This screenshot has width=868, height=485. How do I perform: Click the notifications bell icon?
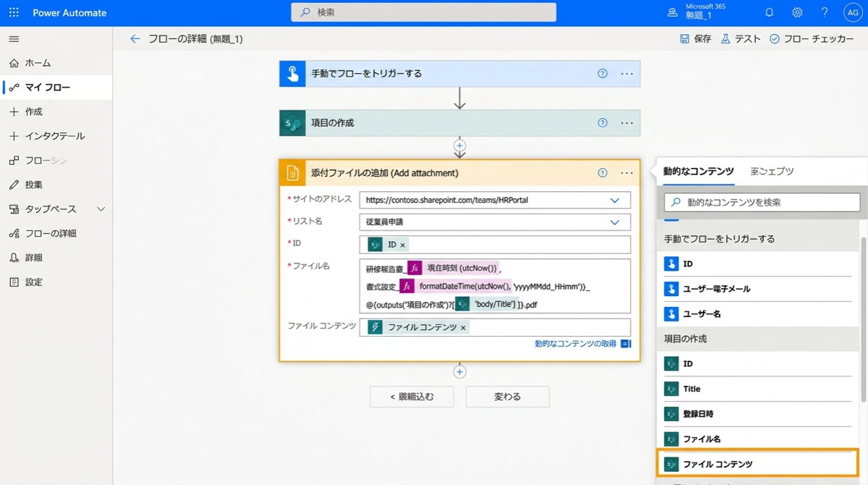[769, 12]
